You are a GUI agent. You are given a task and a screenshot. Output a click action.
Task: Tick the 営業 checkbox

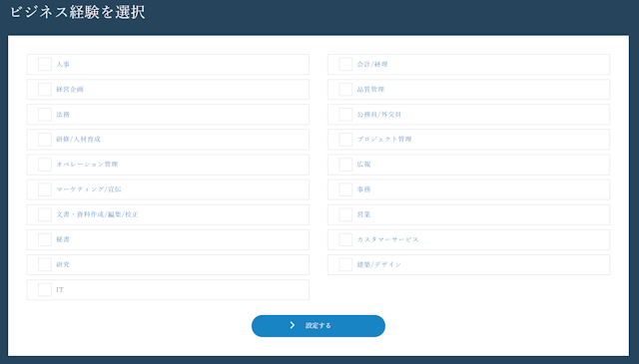345,214
